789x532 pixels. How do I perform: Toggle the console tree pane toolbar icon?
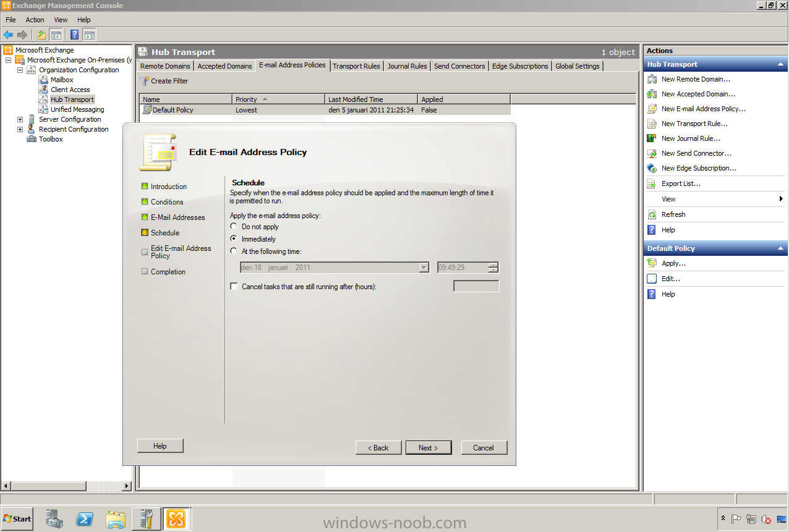click(x=56, y=35)
